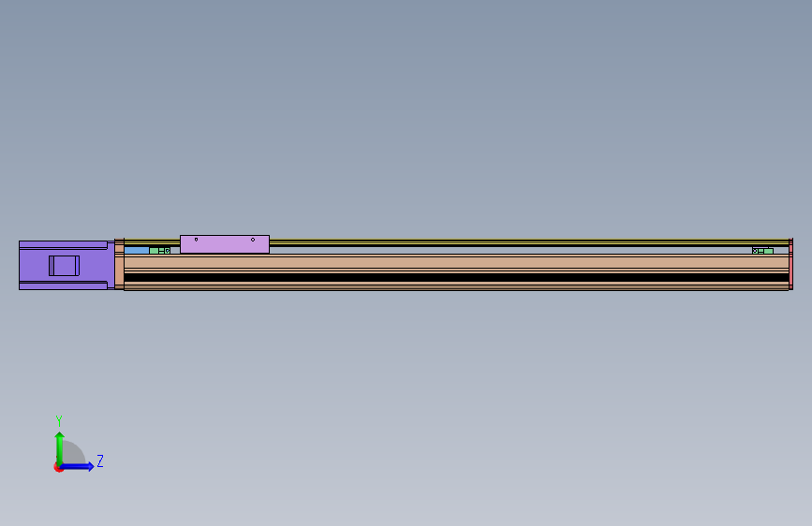This screenshot has height=526, width=812.
Task: Select the green limit sensor at the right end
Action: point(762,251)
